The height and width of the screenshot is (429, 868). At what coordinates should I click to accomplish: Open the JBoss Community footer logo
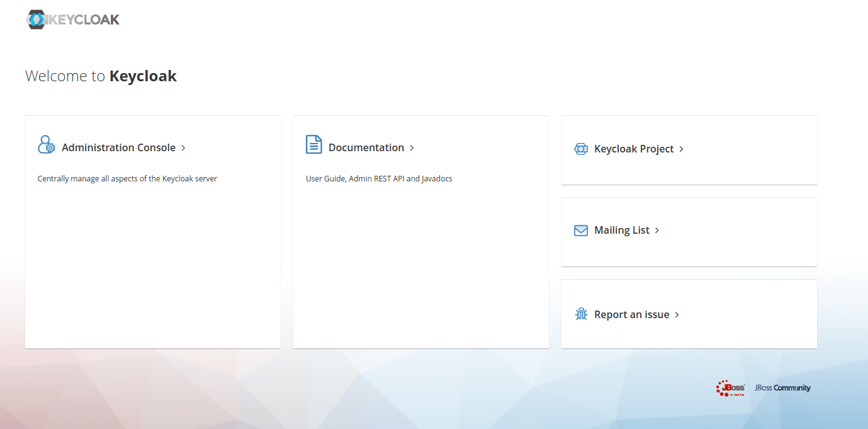coord(782,388)
